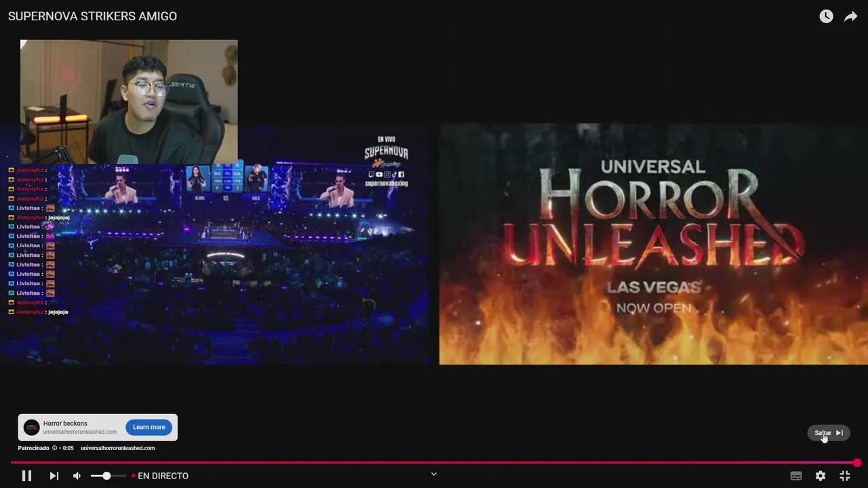Screen dimensions: 868x488
Task: Skip the ad with Saltar
Action: point(829,433)
